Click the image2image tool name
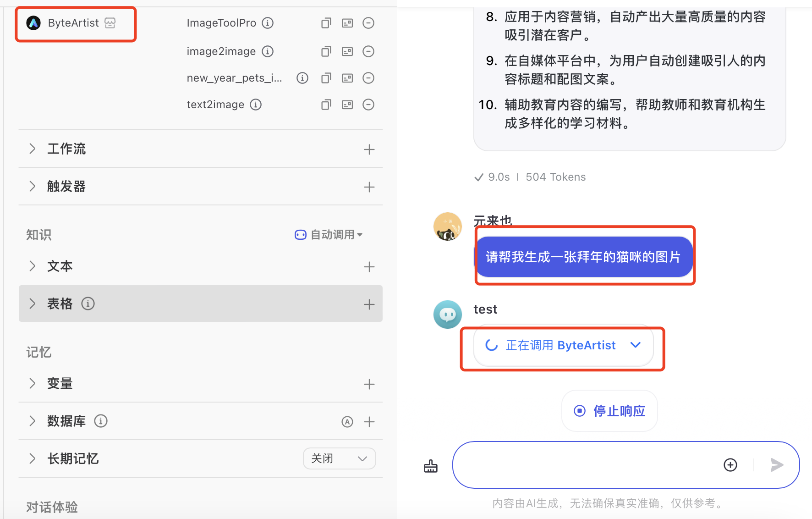This screenshot has height=519, width=812. [221, 51]
